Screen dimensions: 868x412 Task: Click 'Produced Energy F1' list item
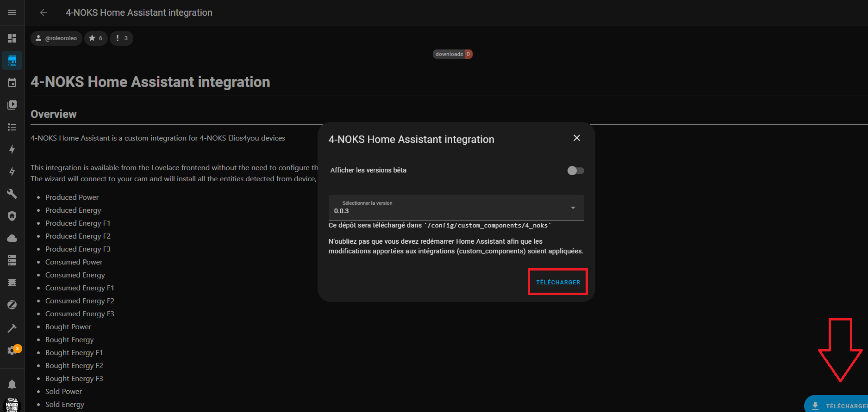click(x=78, y=223)
